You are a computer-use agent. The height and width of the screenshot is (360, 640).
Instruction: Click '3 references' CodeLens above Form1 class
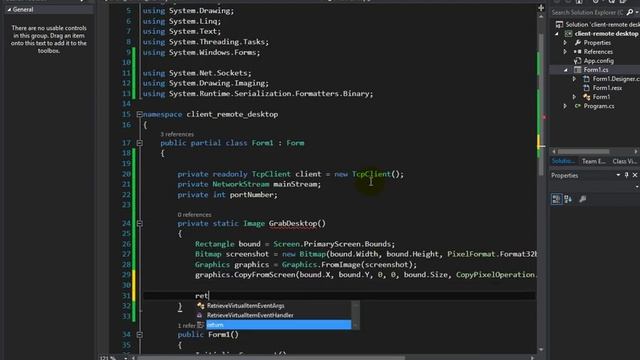pyautogui.click(x=177, y=134)
